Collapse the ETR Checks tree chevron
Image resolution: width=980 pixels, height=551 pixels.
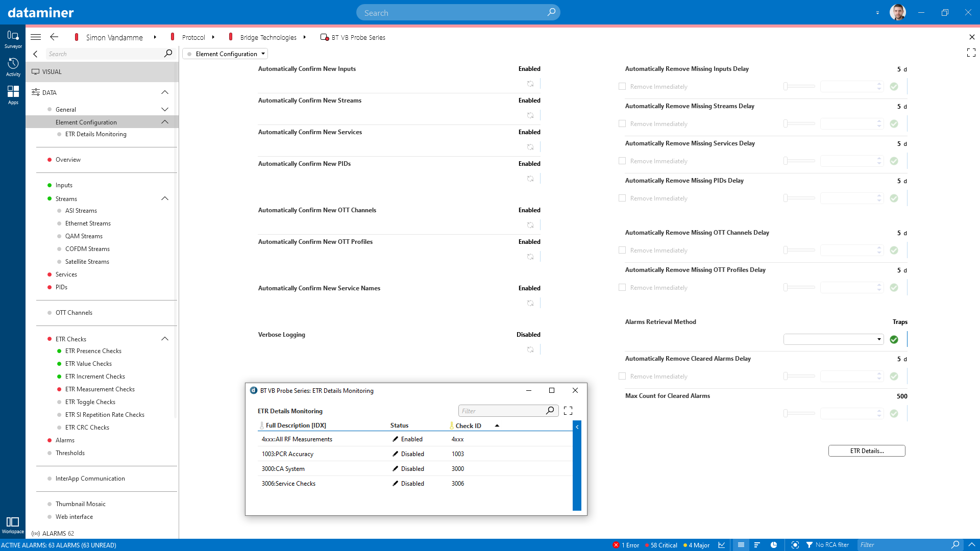tap(164, 339)
